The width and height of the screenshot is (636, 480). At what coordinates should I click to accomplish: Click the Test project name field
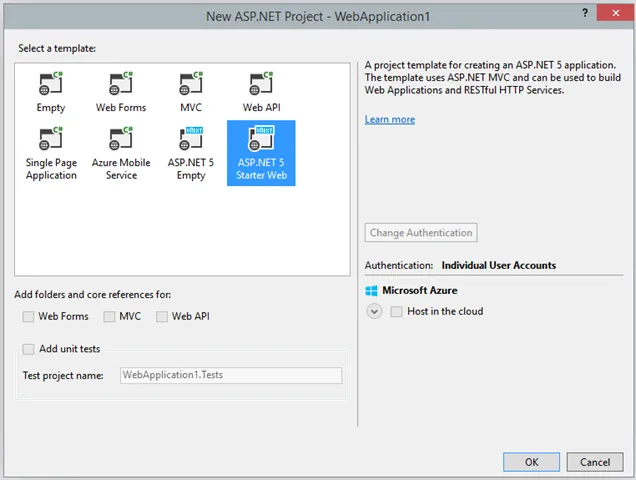point(230,376)
